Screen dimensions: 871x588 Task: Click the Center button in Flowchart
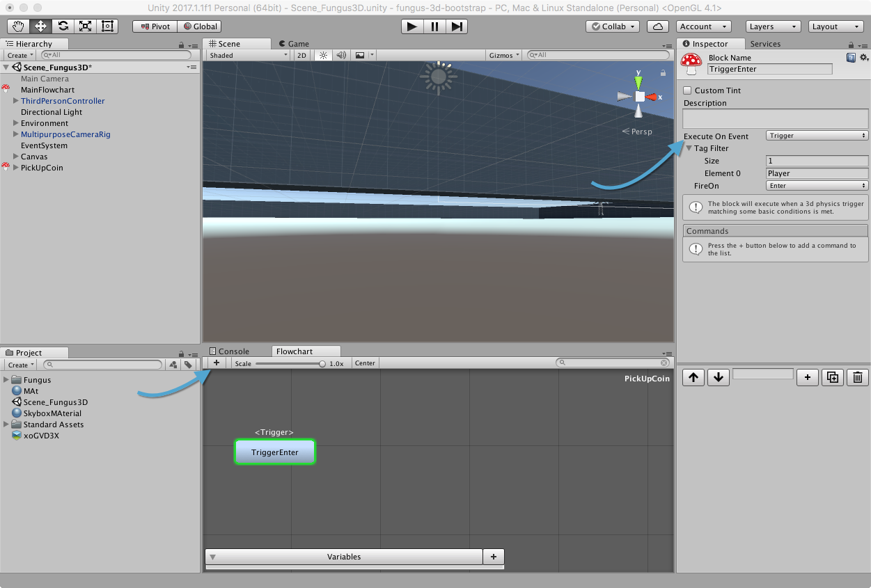[x=365, y=363]
